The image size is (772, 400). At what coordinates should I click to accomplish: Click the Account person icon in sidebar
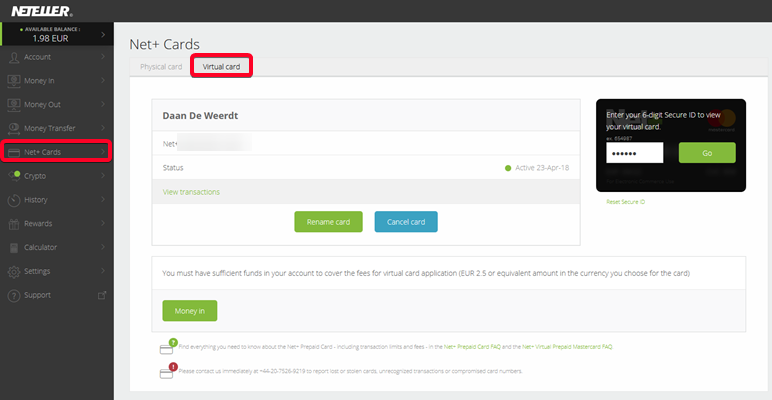(14, 57)
